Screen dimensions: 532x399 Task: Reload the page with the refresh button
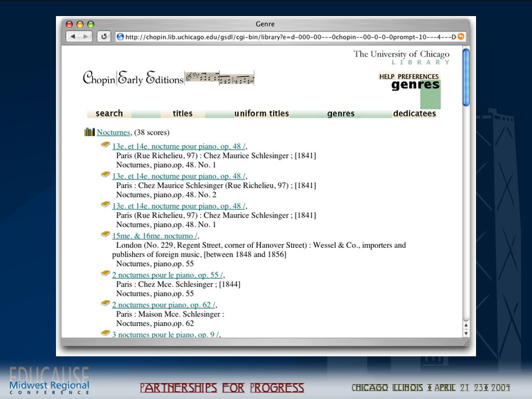104,37
